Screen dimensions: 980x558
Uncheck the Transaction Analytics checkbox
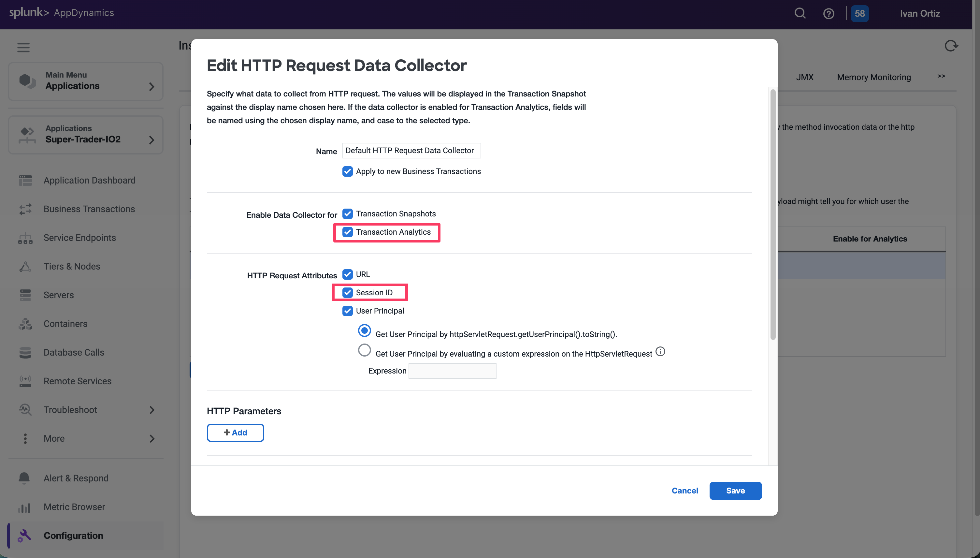coord(347,232)
